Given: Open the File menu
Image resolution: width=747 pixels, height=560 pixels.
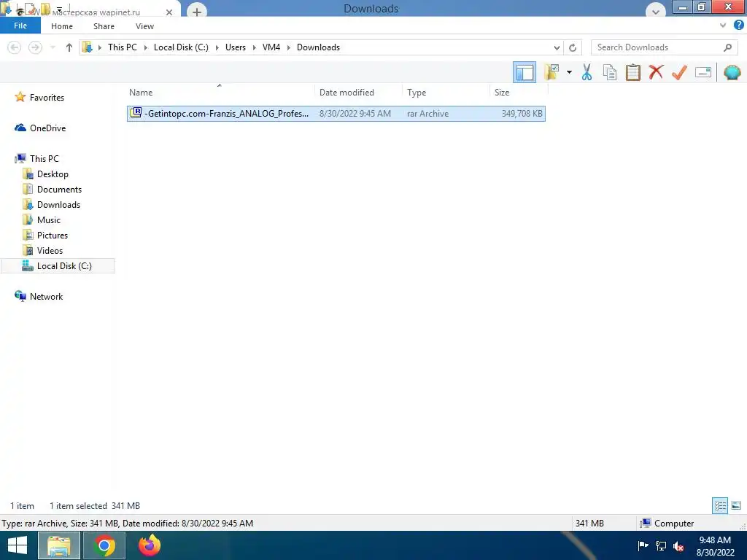Looking at the screenshot, I should pyautogui.click(x=20, y=26).
